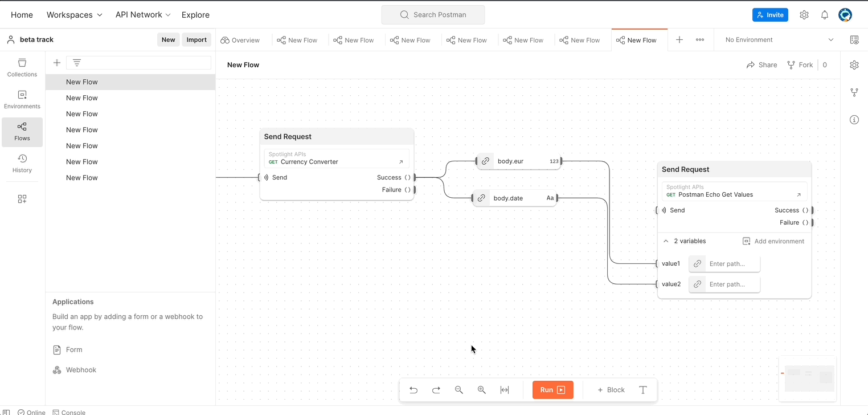Click the fit-to-view icon in the canvas toolbar

[504, 390]
